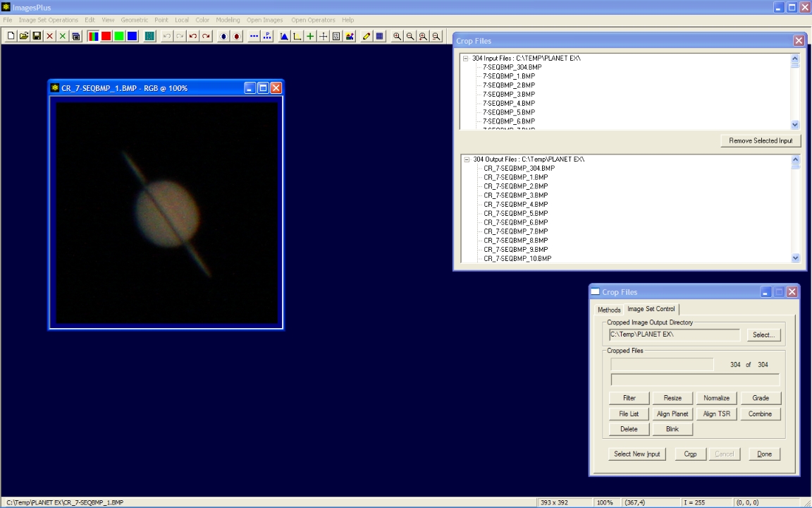Select output file CR_7-SEQBMP_1.BMP in list
Screen dimensions: 812x508
(x=516, y=177)
